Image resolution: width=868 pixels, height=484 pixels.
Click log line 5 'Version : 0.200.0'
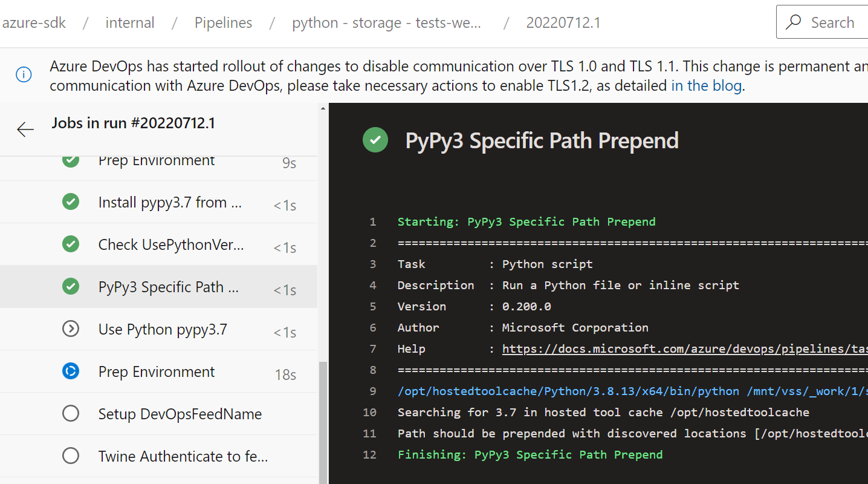click(474, 306)
